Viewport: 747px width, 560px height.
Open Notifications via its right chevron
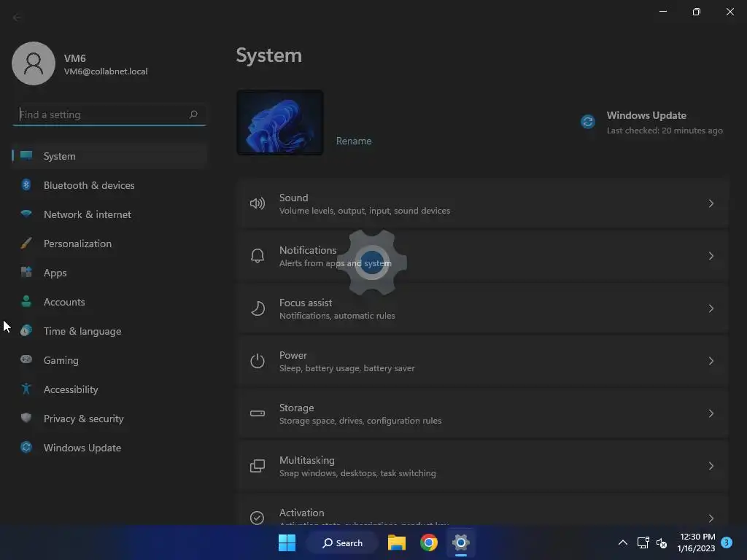(711, 256)
